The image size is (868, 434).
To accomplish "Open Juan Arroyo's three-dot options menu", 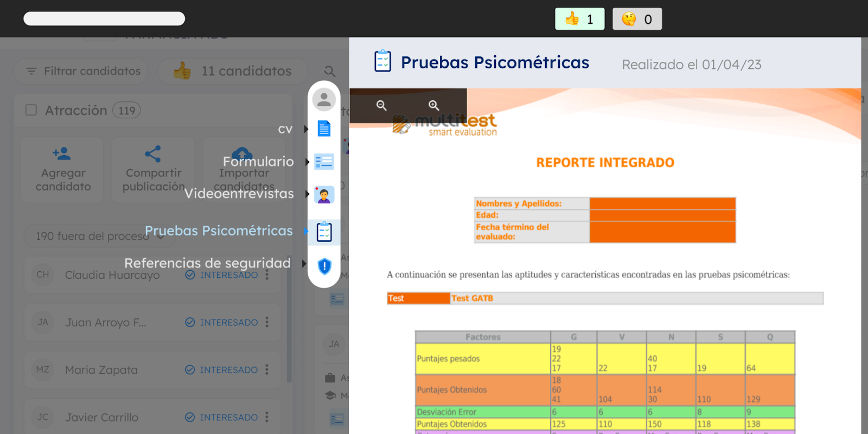I will 267,322.
